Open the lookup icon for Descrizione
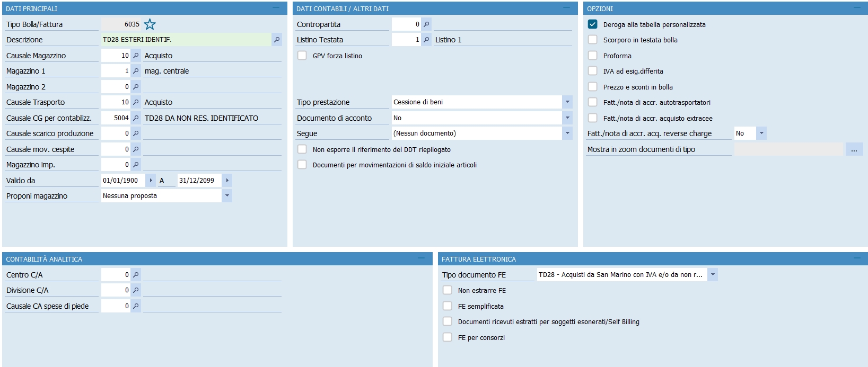This screenshot has width=868, height=367. (277, 40)
